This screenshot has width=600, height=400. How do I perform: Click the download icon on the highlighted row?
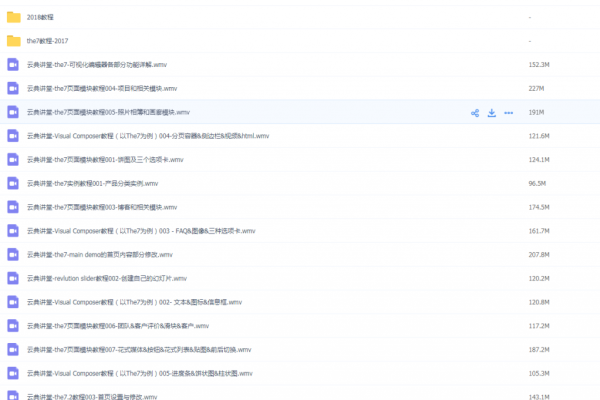[492, 112]
